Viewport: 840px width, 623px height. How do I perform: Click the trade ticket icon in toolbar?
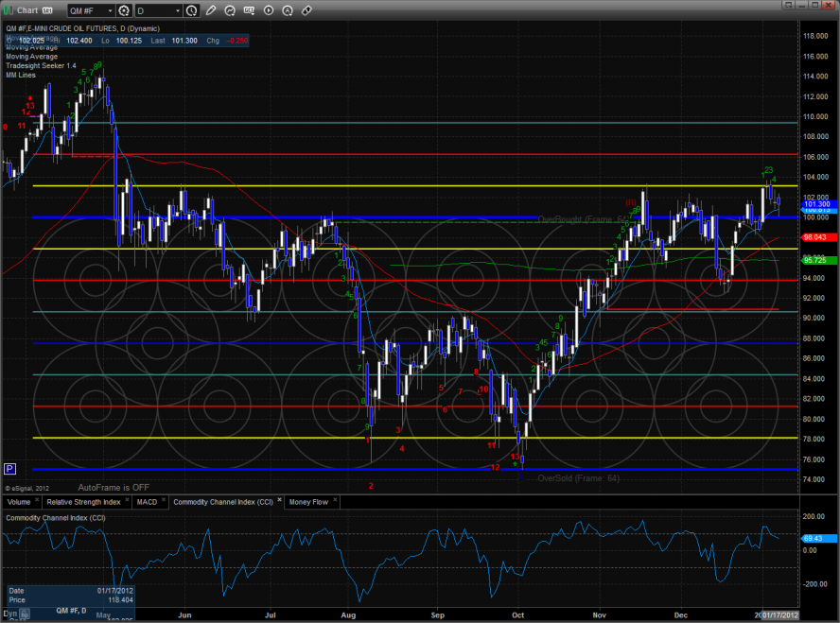[x=307, y=10]
